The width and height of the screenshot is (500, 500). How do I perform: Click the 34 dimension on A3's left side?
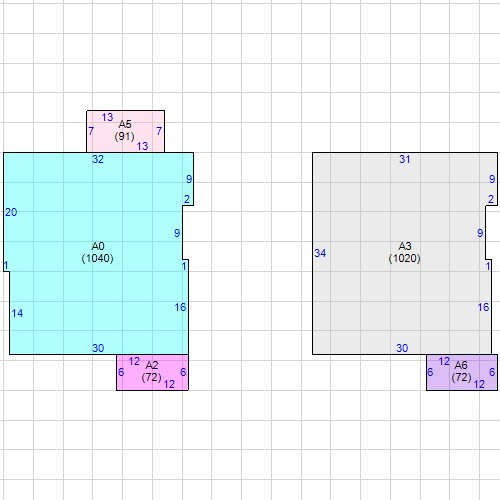(320, 253)
